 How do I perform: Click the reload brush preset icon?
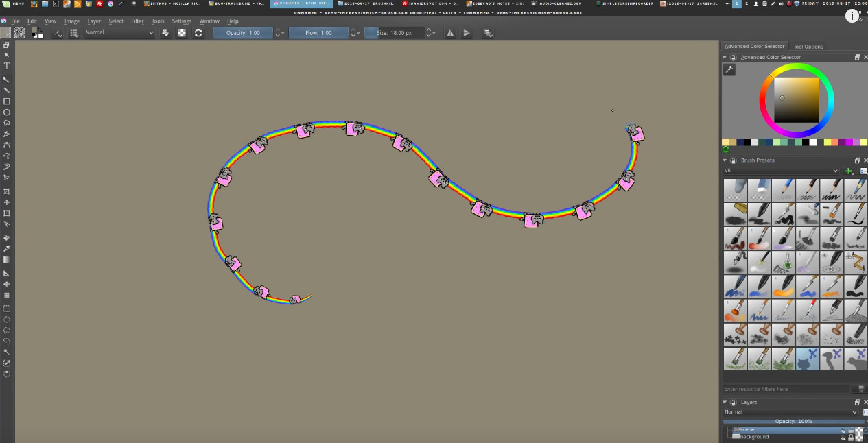point(198,33)
